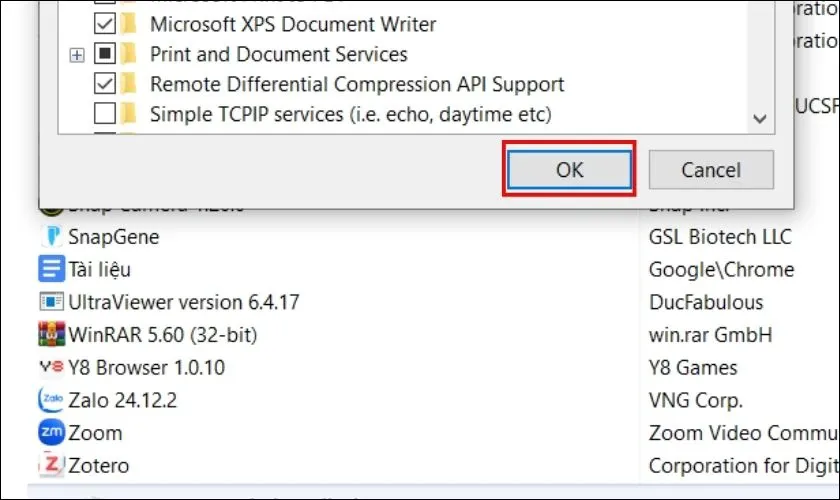Click the Zotero app icon
The image size is (840, 500).
click(x=50, y=465)
